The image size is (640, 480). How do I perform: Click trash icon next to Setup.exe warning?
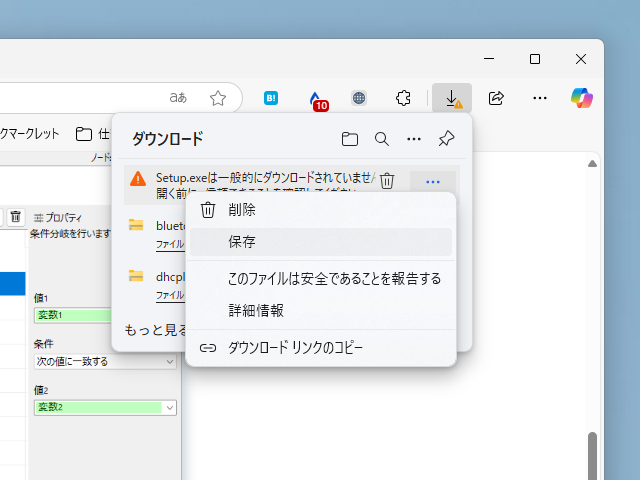pyautogui.click(x=387, y=180)
